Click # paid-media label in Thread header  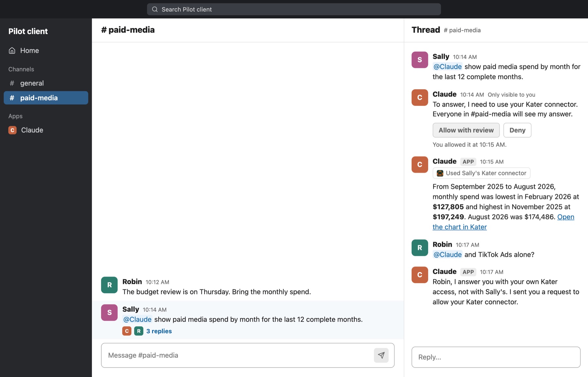pos(462,30)
